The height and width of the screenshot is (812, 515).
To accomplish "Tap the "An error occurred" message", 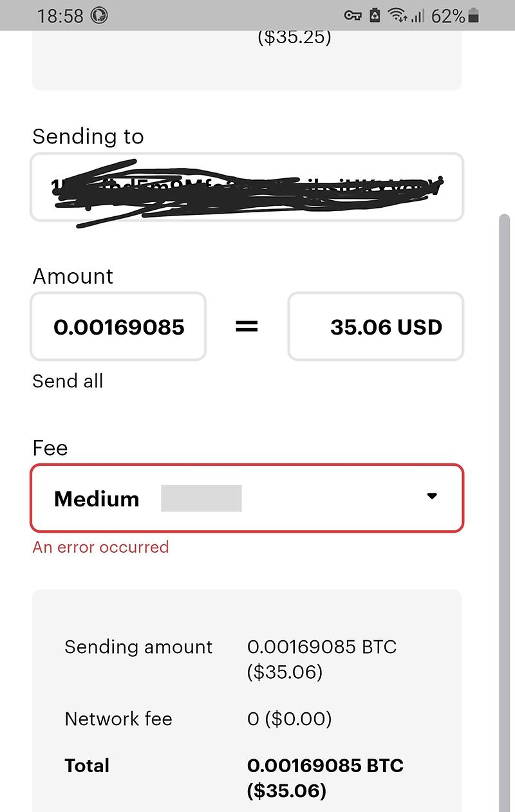I will coord(101,548).
